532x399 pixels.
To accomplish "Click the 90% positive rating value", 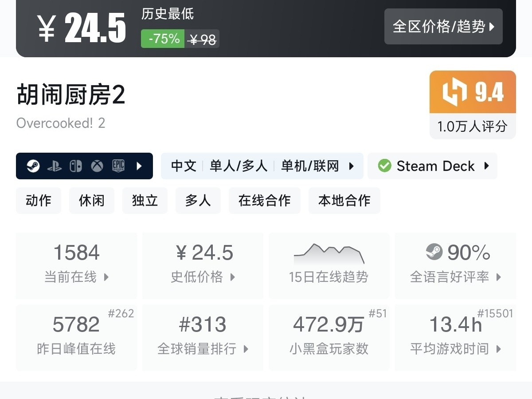I will (469, 253).
